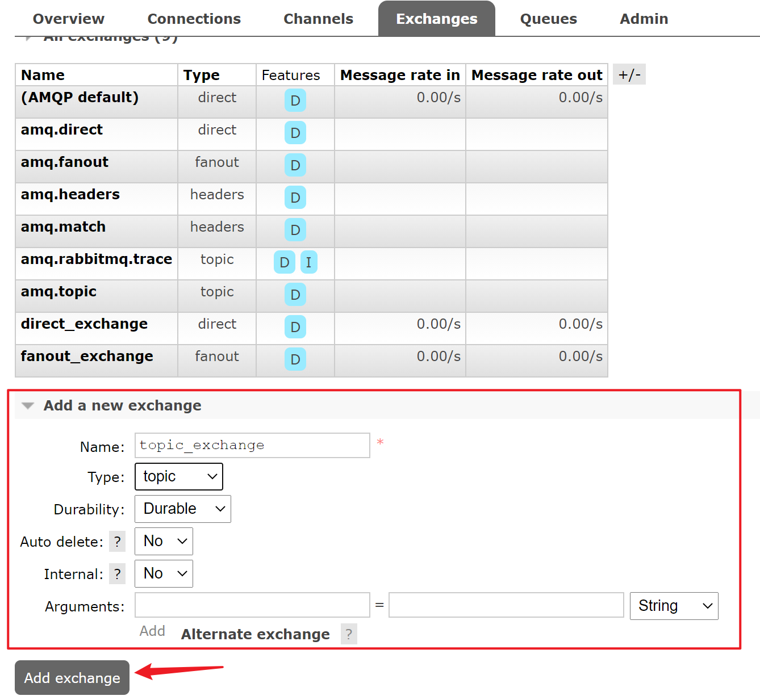Switch to the Queues tab

pyautogui.click(x=548, y=19)
